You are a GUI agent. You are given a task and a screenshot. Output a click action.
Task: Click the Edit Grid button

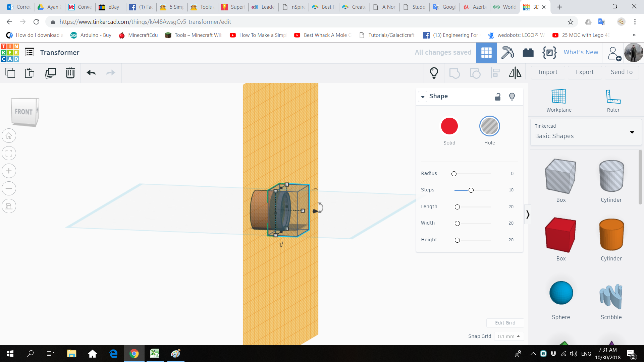pos(505,322)
